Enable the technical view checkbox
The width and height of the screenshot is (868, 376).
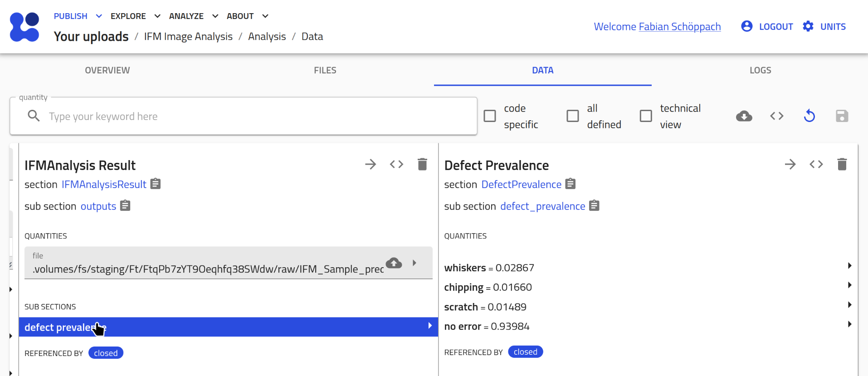pyautogui.click(x=646, y=116)
